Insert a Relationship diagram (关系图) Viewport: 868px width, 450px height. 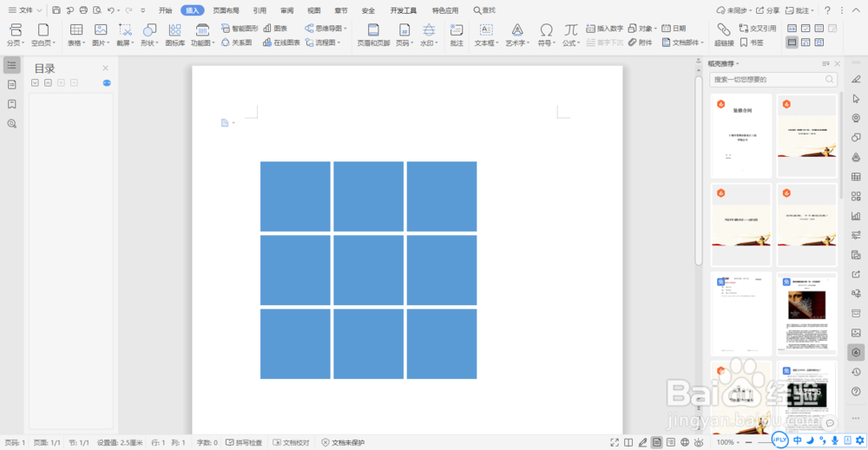[x=236, y=42]
